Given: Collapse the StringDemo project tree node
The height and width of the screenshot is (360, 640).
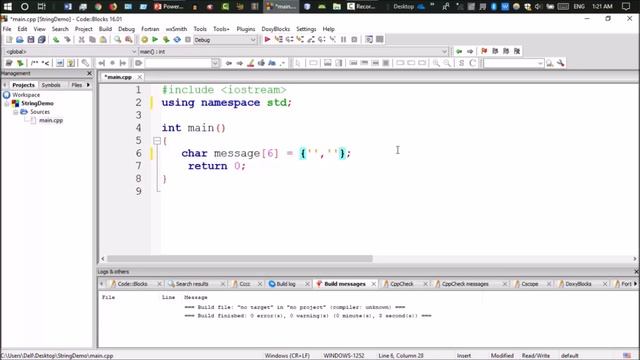Looking at the screenshot, I should (x=7, y=104).
